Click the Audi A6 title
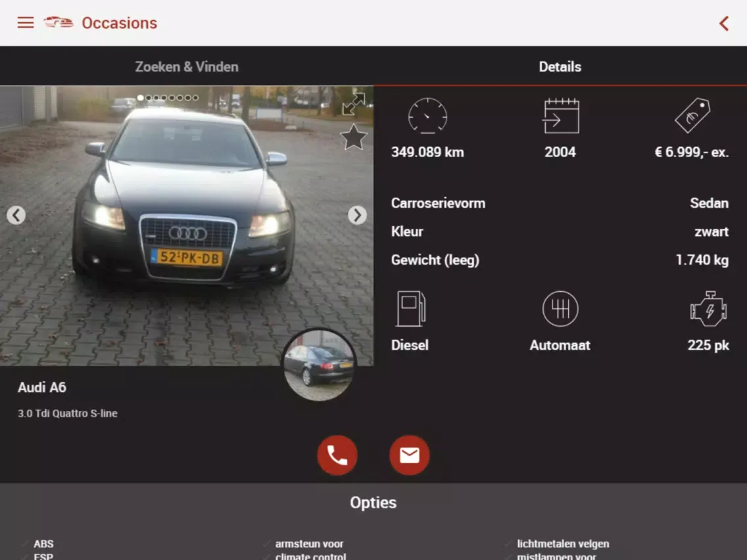This screenshot has width=747, height=560. click(42, 387)
